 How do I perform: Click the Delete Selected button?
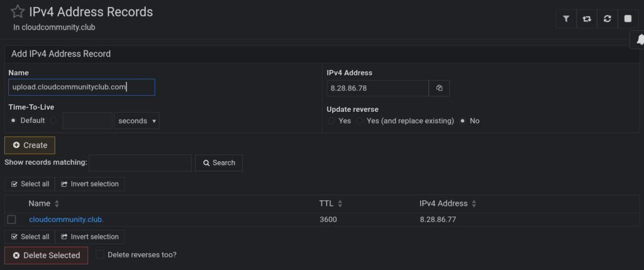coord(47,256)
